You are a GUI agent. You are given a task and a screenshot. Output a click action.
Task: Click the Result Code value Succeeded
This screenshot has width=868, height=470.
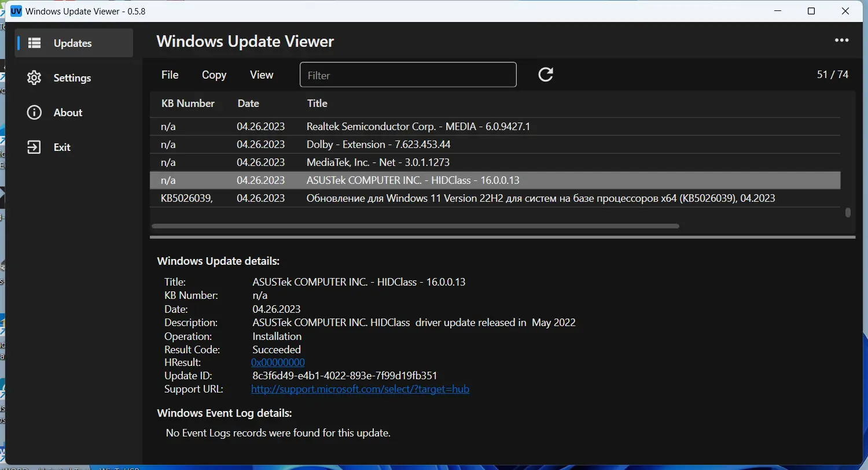pos(277,350)
